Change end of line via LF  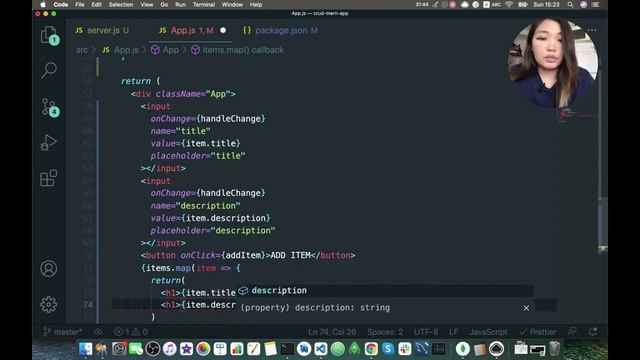pyautogui.click(x=453, y=332)
